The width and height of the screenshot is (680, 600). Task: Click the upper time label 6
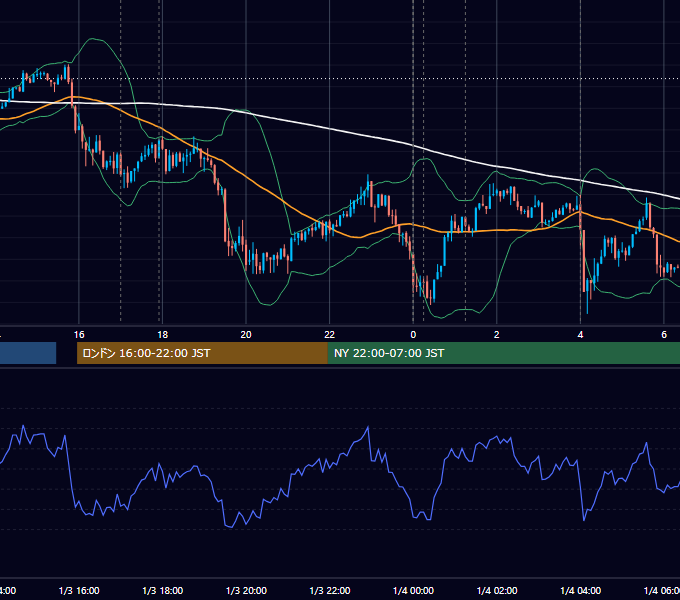664,335
